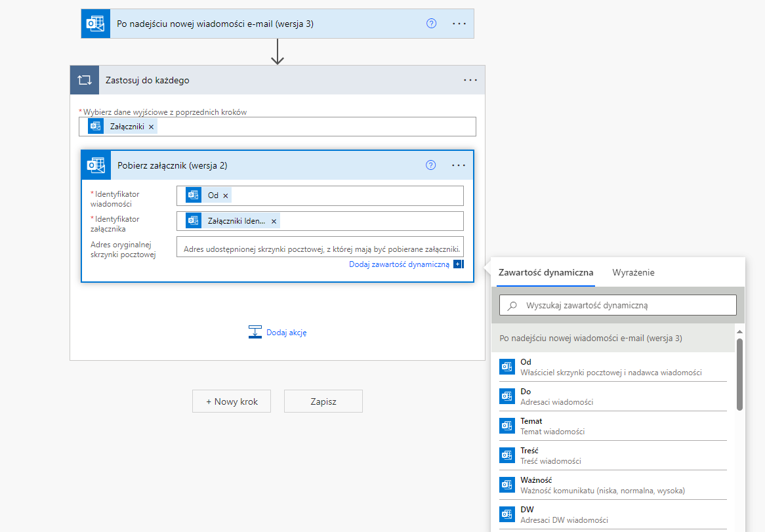Click the dynamic content panel scrollbar

739,374
